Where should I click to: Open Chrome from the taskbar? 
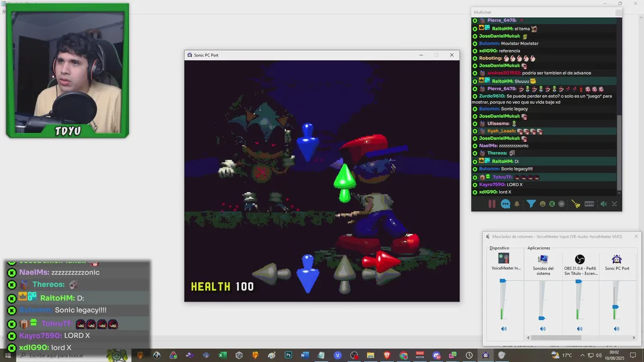pos(404,355)
